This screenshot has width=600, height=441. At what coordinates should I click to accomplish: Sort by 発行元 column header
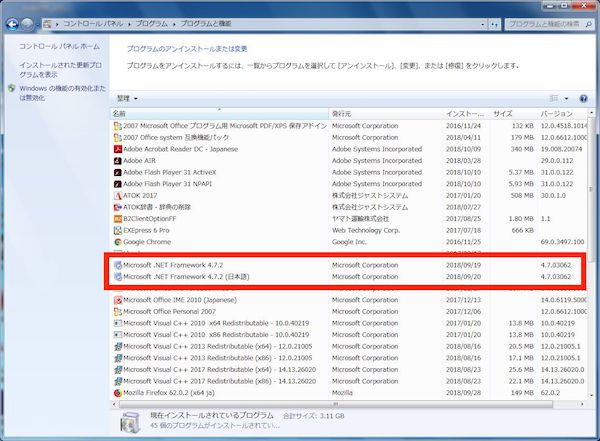click(x=386, y=114)
